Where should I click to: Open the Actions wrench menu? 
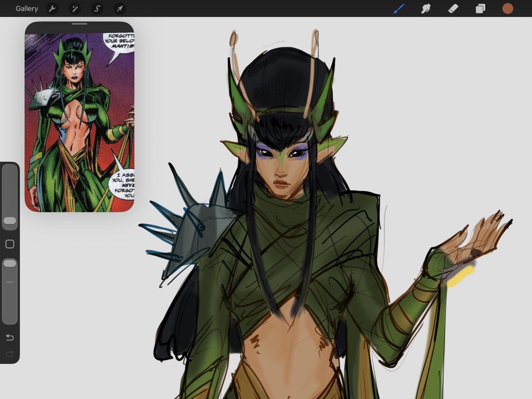coord(52,8)
